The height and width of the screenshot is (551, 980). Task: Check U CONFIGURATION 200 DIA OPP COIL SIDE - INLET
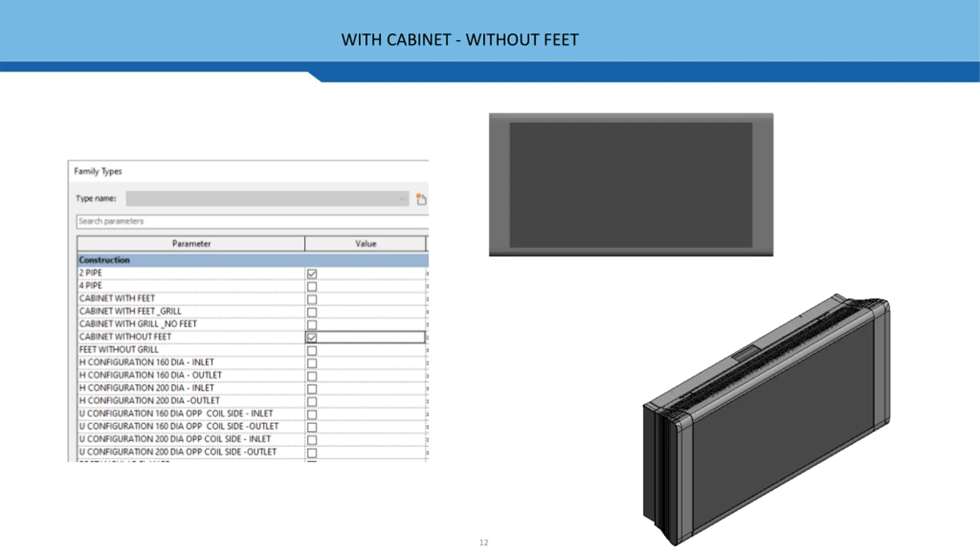312,440
